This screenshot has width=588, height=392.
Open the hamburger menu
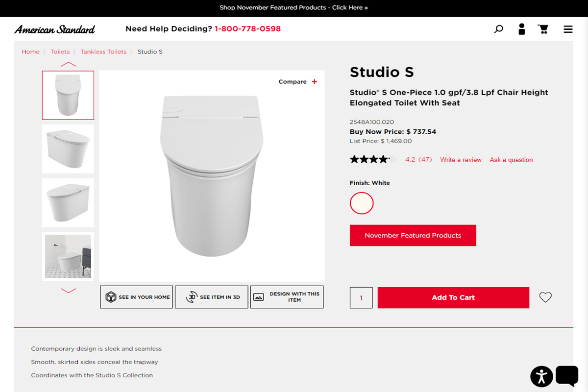point(568,29)
